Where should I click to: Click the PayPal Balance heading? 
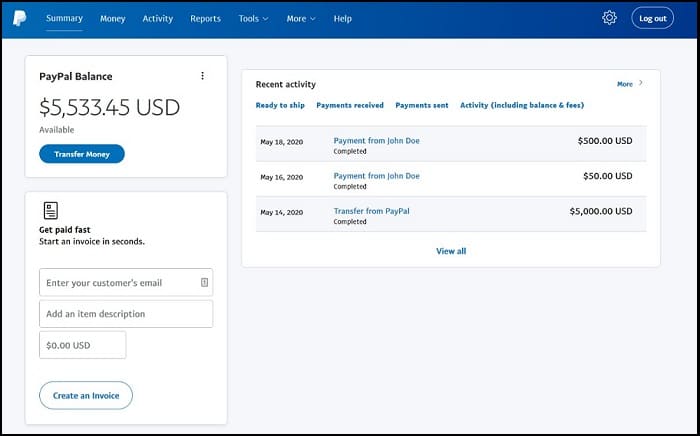[76, 76]
